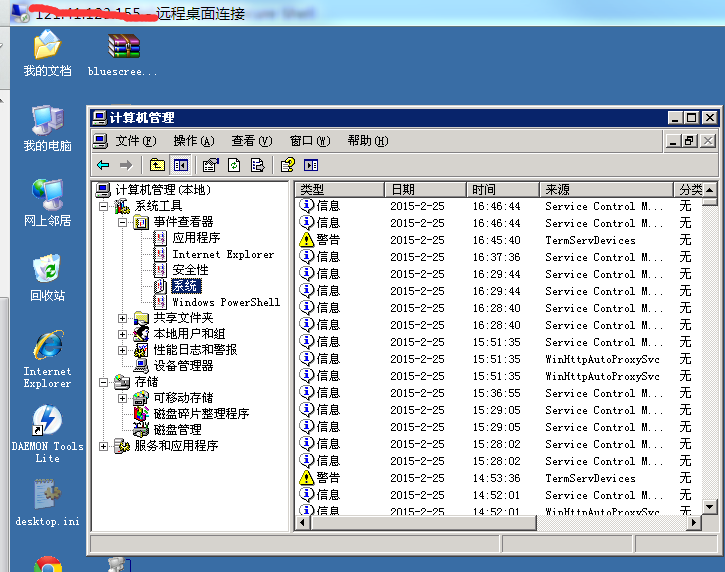Open the 查看(V) menu

(251, 141)
